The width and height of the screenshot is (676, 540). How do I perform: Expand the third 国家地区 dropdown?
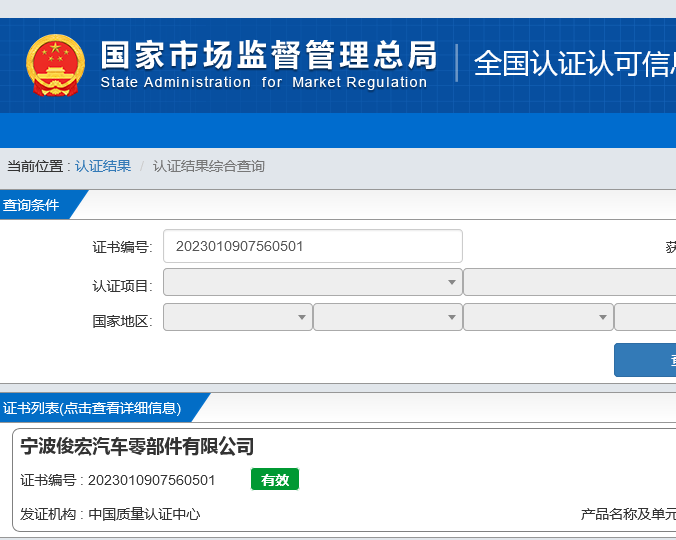pos(537,317)
